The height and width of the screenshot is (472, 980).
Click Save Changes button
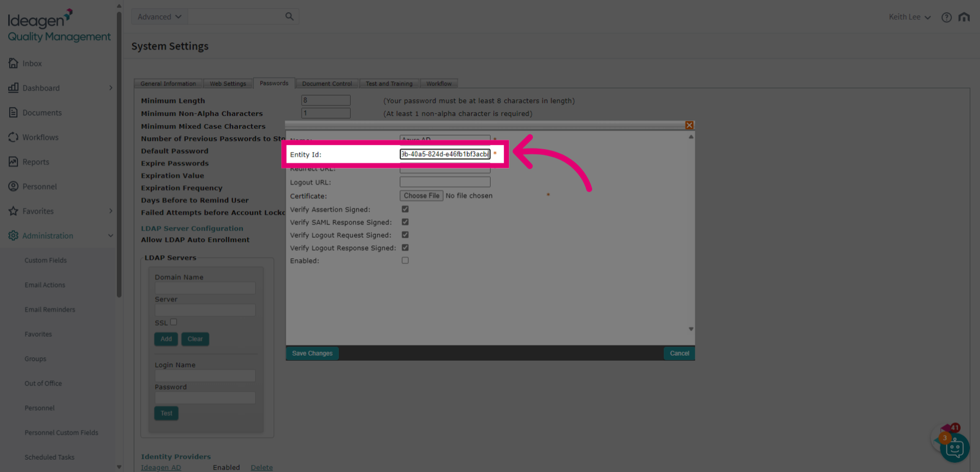(x=312, y=353)
